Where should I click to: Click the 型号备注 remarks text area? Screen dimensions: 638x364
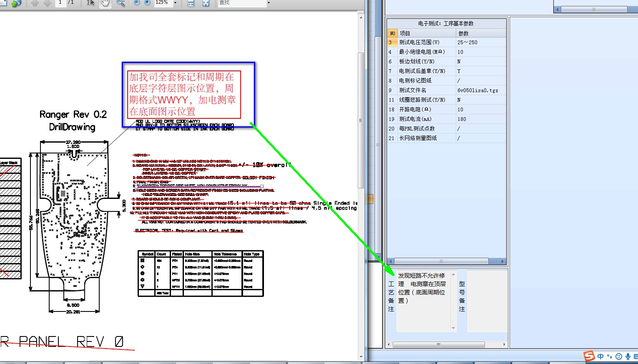click(x=487, y=301)
